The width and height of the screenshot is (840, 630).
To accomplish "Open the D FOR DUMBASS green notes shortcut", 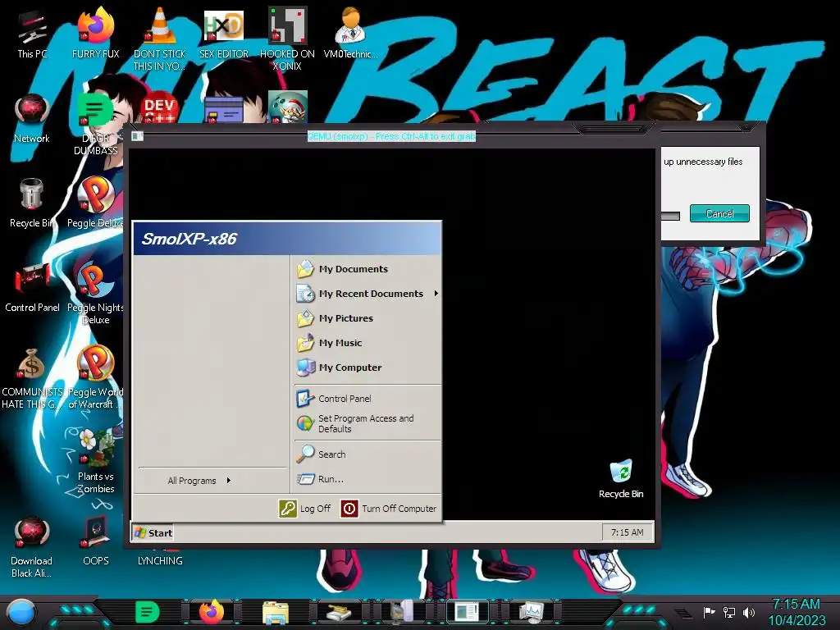I will point(95,125).
